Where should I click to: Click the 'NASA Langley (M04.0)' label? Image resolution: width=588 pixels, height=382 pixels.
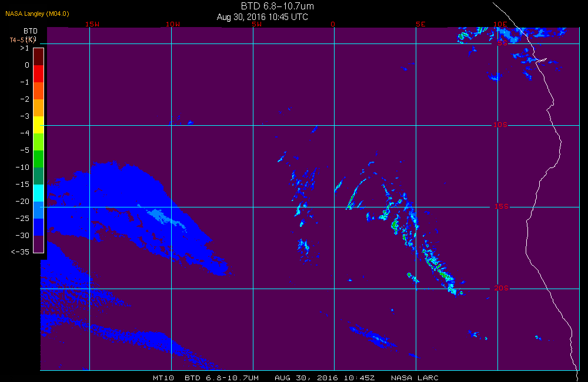click(x=37, y=14)
